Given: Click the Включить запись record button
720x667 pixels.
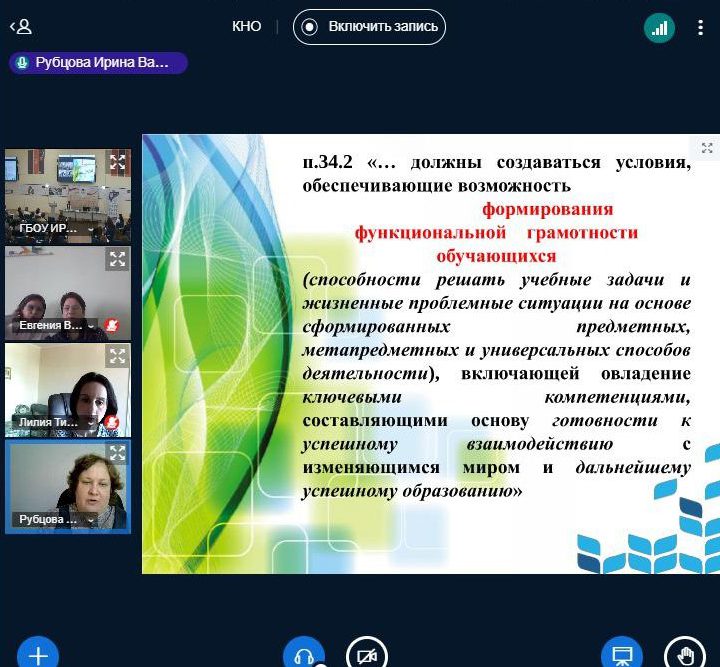Looking at the screenshot, I should [x=369, y=27].
